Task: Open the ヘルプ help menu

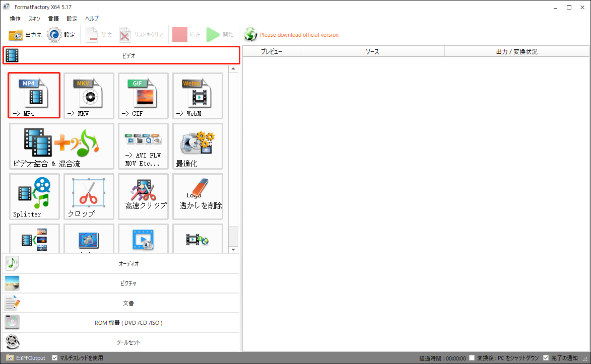Action: tap(92, 19)
